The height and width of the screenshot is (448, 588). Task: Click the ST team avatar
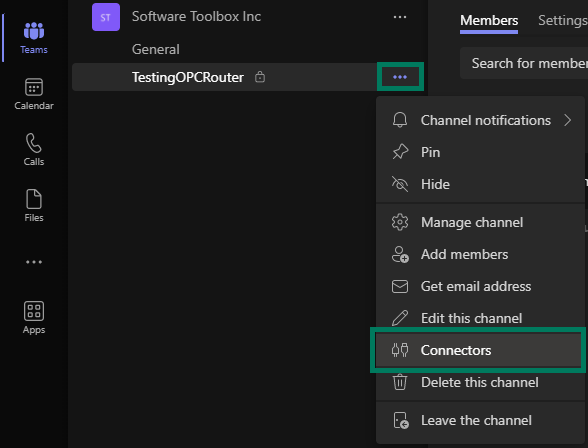point(106,17)
